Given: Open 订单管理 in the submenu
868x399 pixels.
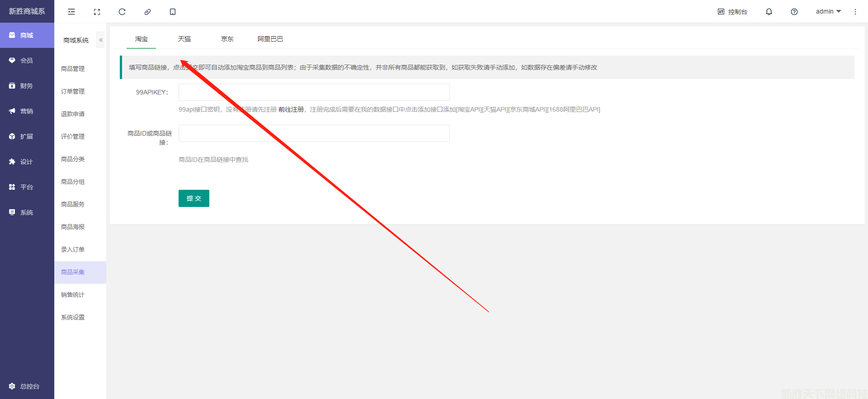Looking at the screenshot, I should click(73, 91).
